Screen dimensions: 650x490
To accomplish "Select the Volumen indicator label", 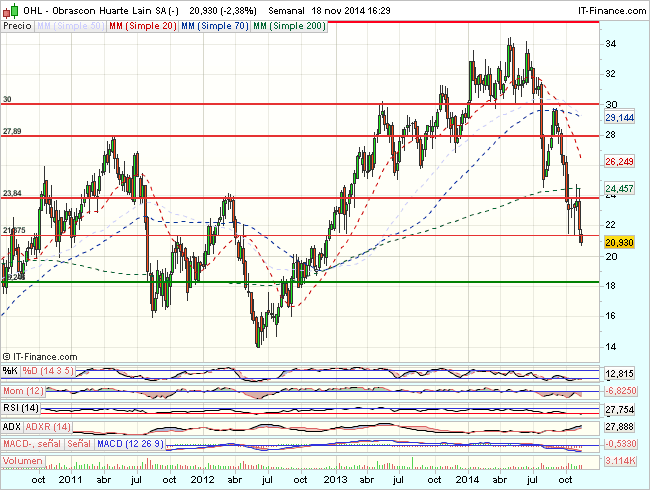I will click(24, 461).
